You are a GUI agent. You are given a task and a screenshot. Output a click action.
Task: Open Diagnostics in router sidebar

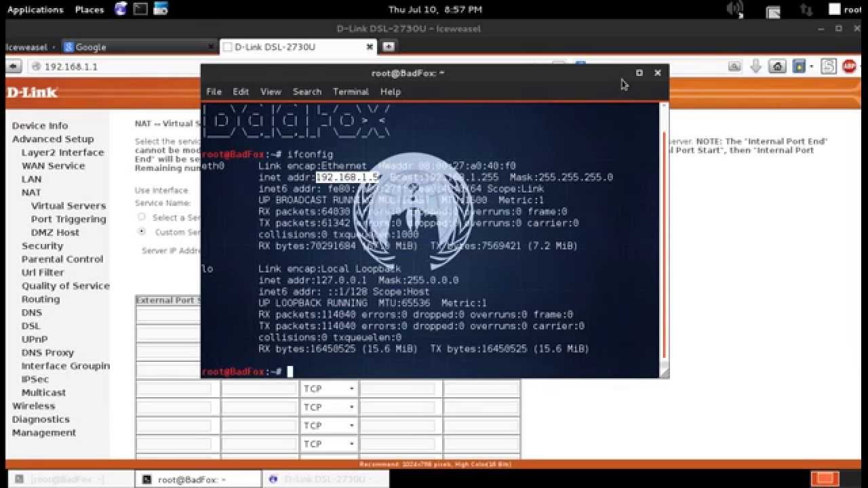(41, 419)
